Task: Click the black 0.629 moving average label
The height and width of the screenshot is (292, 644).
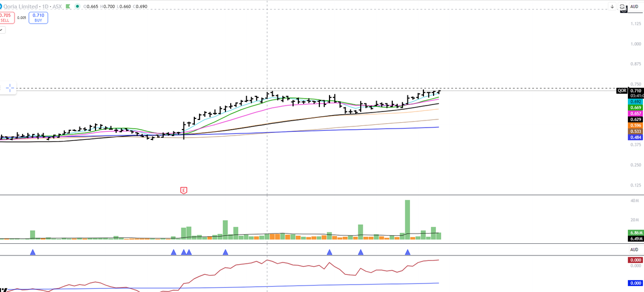Action: click(635, 119)
